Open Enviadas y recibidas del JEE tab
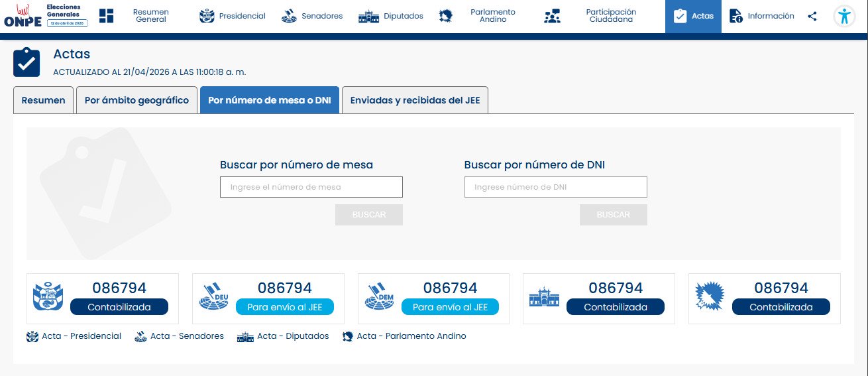 (415, 100)
